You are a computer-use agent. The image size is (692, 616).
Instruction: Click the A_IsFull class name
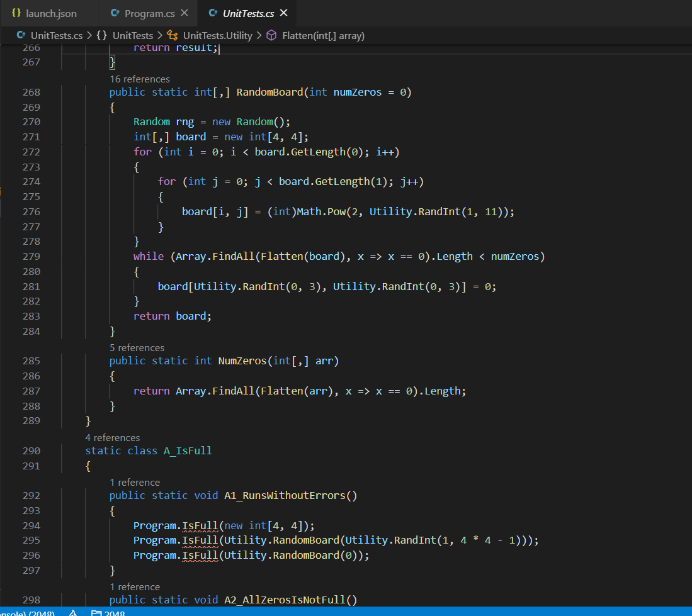click(x=188, y=451)
